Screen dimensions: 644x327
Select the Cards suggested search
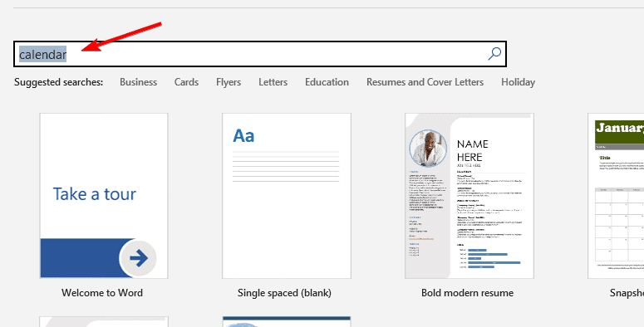click(x=186, y=82)
